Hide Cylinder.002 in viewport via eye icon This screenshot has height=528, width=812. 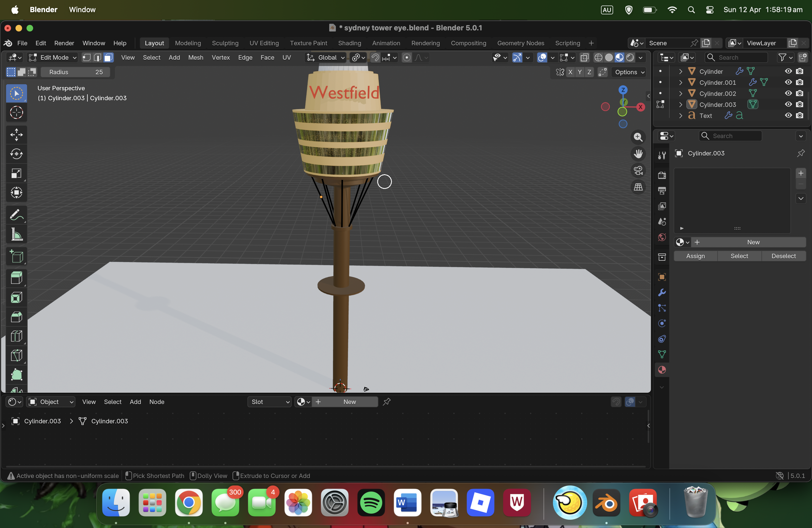click(788, 93)
